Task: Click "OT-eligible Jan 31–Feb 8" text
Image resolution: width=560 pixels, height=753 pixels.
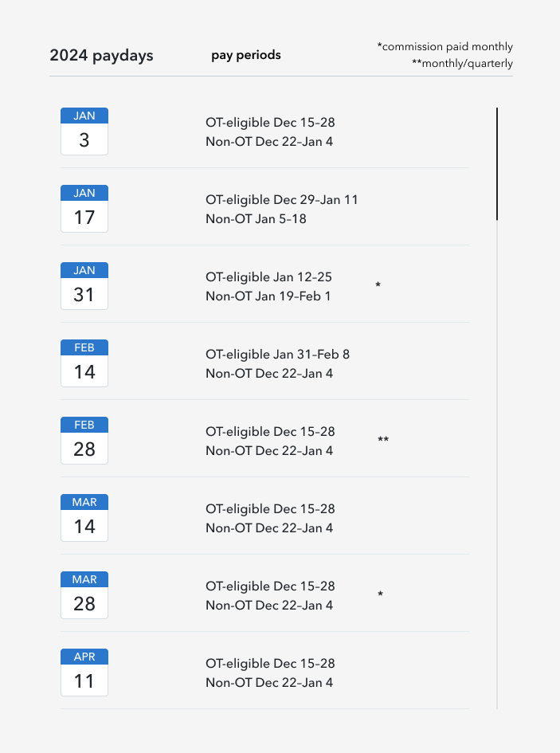Action: (x=277, y=354)
